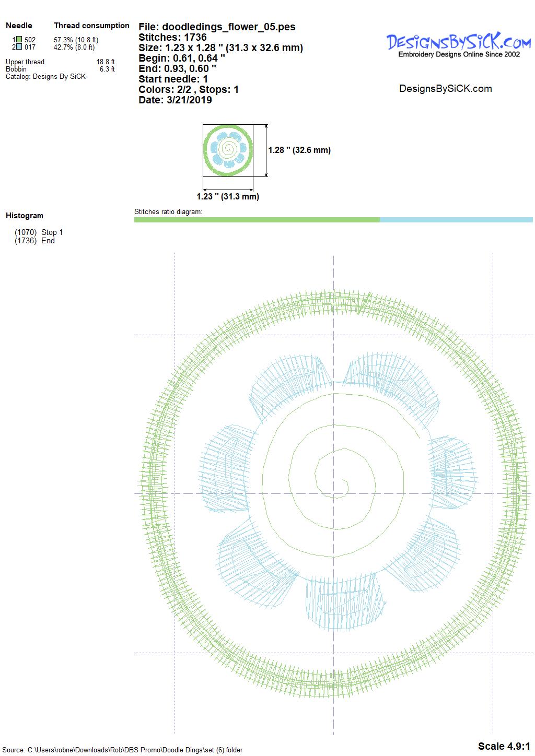Click the Scale 4.9:1 label
Screen dimensions: 535x756
[504, 746]
